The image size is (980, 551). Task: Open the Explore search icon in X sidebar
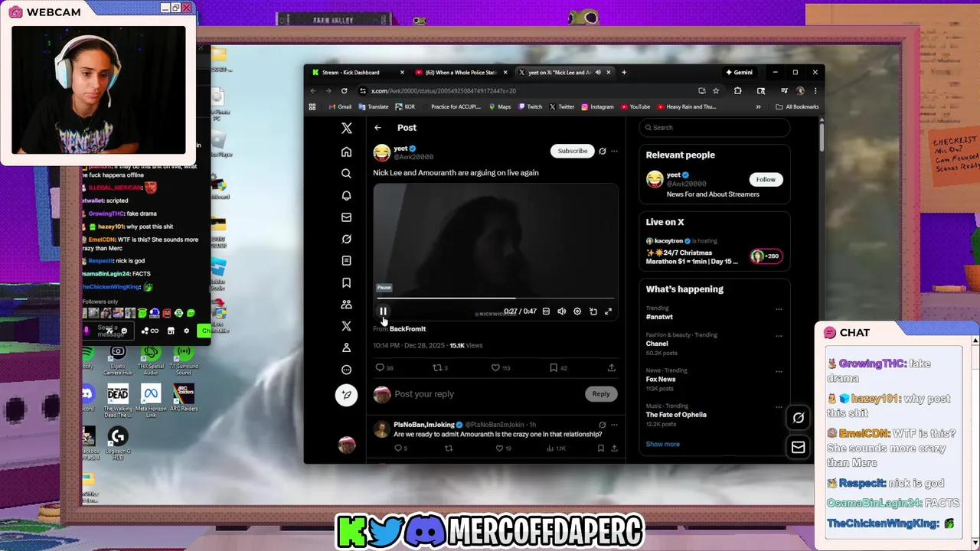tap(346, 174)
